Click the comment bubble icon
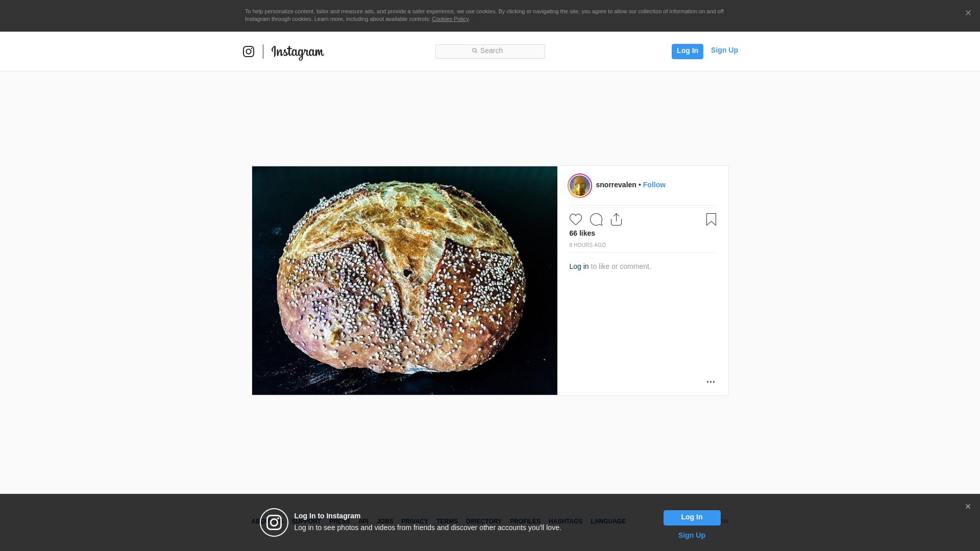 (x=596, y=219)
